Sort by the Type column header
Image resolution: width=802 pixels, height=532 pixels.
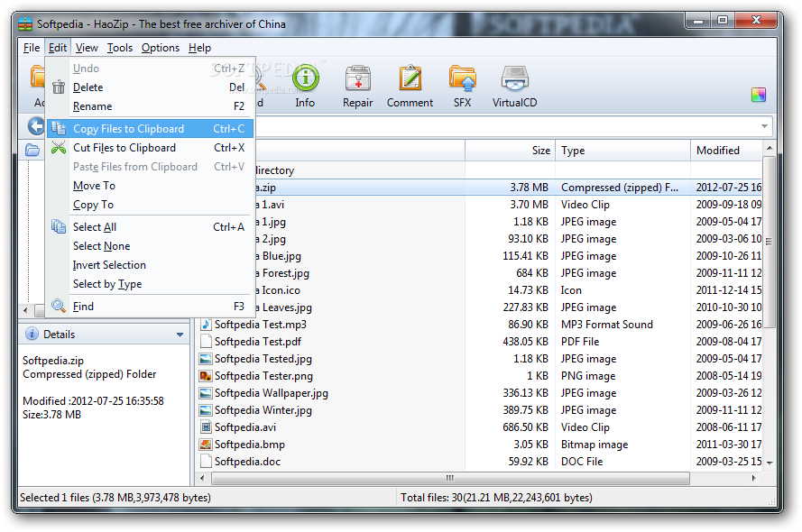[623, 151]
